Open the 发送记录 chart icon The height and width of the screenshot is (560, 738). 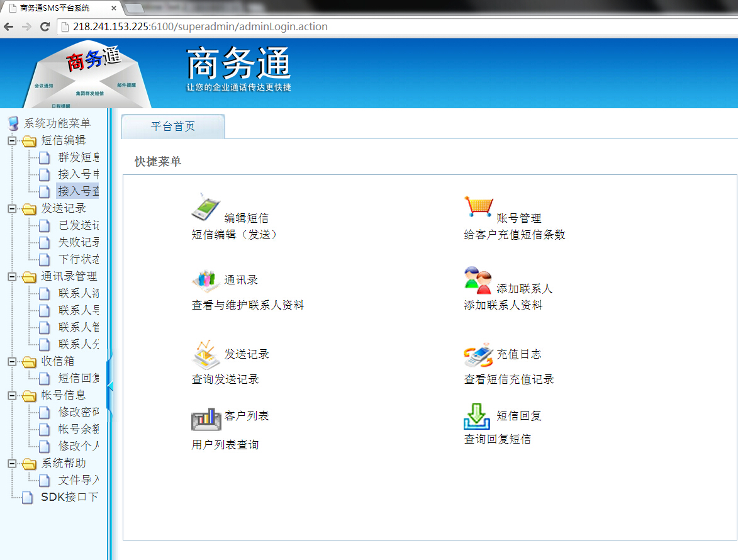click(x=206, y=354)
